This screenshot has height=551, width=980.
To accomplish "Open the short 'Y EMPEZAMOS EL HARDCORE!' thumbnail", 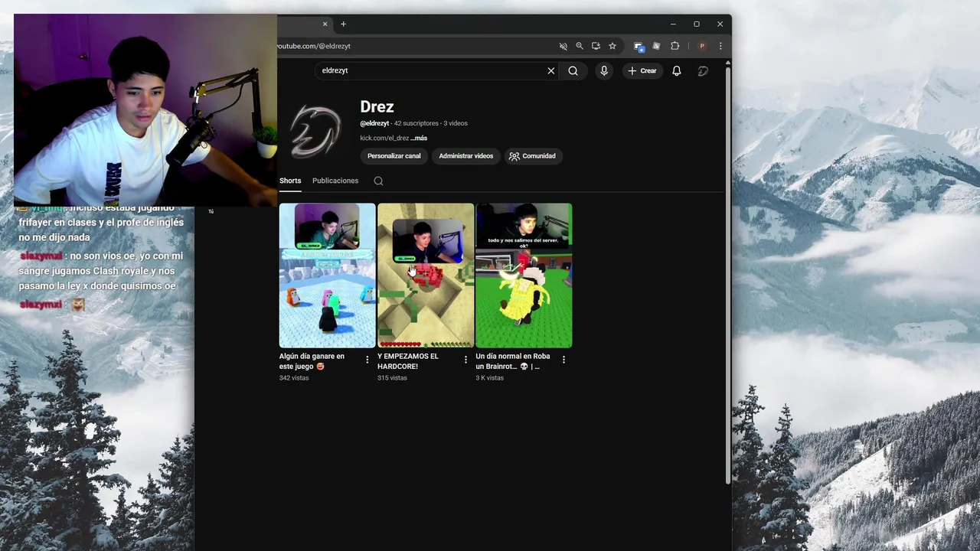I will click(x=426, y=275).
